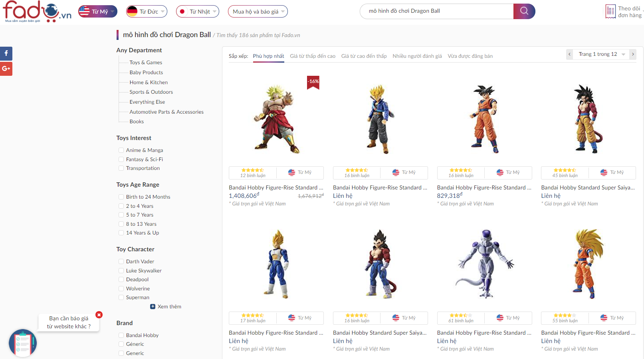644x359 pixels.
Task: Close the price quote popup
Action: (x=99, y=315)
